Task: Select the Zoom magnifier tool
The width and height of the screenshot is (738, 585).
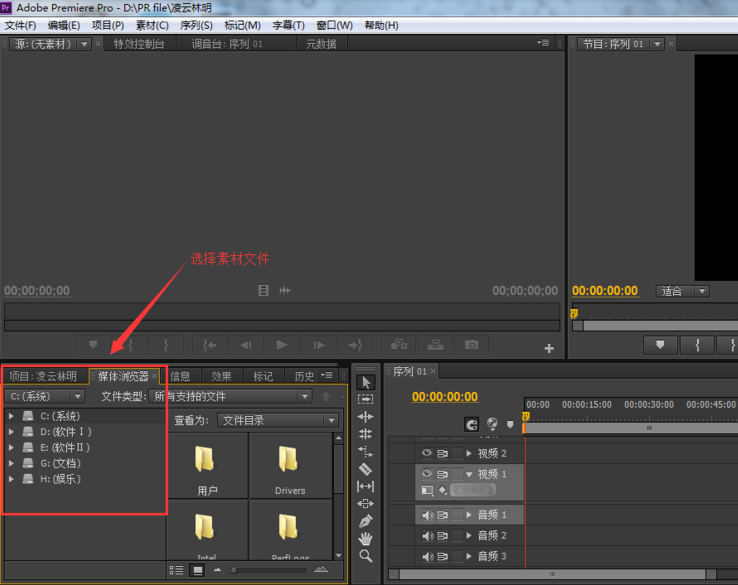Action: pos(366,556)
